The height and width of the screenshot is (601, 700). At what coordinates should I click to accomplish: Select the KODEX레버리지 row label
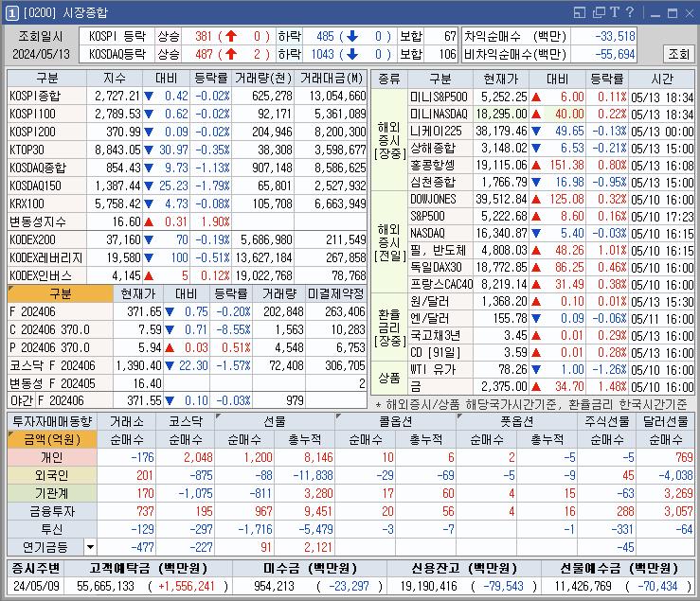pos(46,257)
